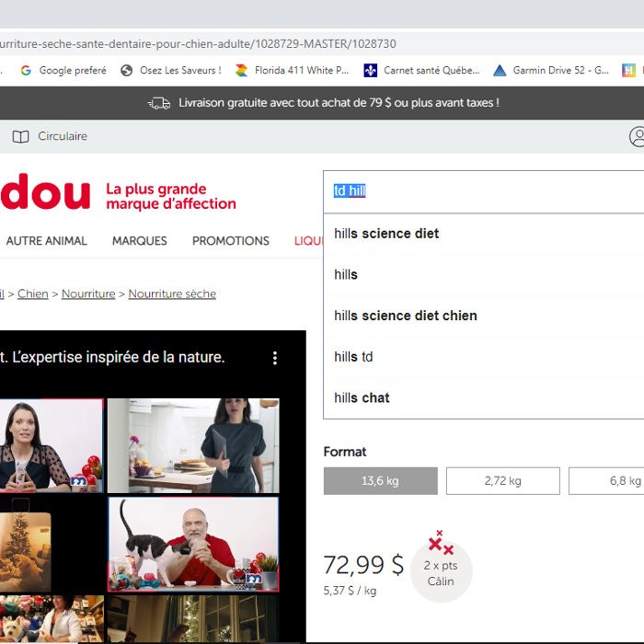Open the AUTRE ANIMAL menu
This screenshot has width=644, height=644.
click(46, 241)
